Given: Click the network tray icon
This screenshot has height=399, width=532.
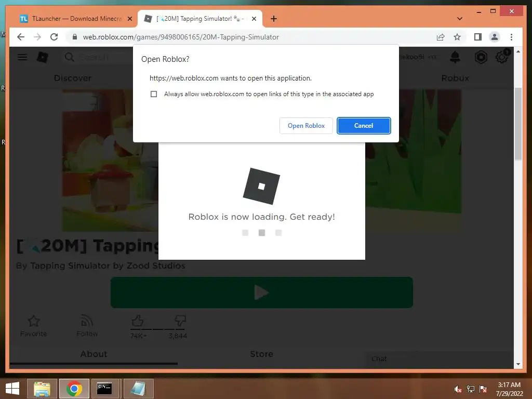Looking at the screenshot, I should pyautogui.click(x=471, y=389).
